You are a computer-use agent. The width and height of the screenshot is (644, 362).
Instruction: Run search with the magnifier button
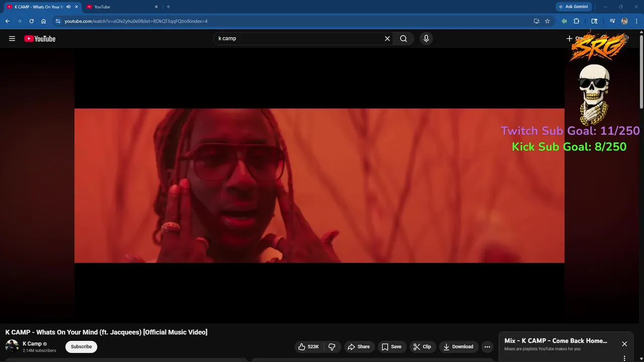(x=404, y=39)
